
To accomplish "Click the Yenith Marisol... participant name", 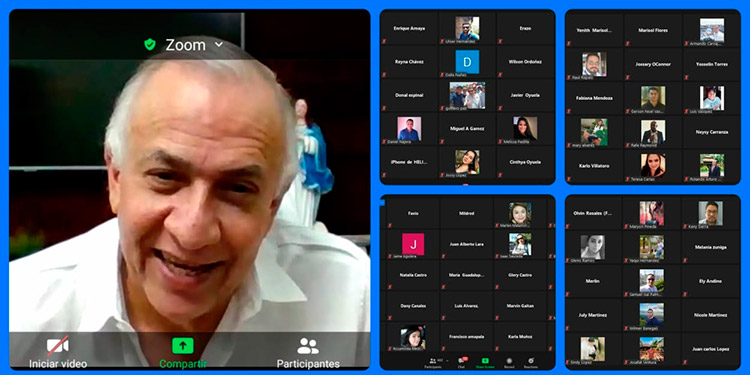I will tap(594, 30).
